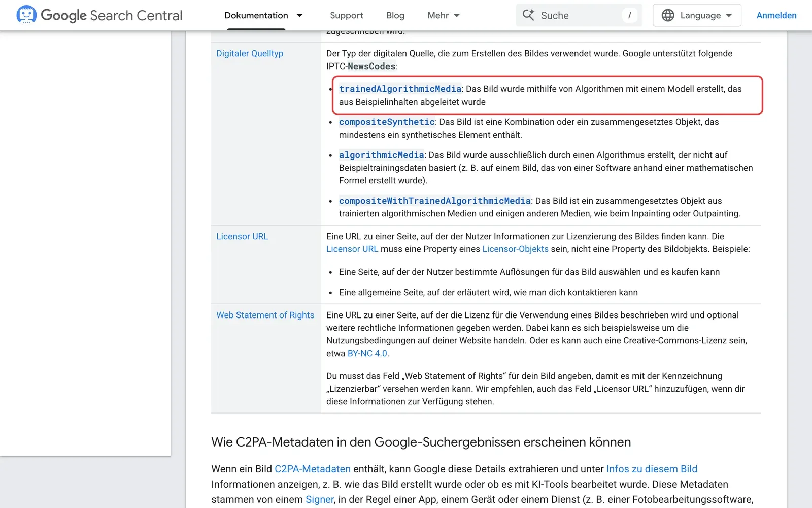Click the globe icon in Language button
Screen dimensions: 812x508
click(668, 15)
